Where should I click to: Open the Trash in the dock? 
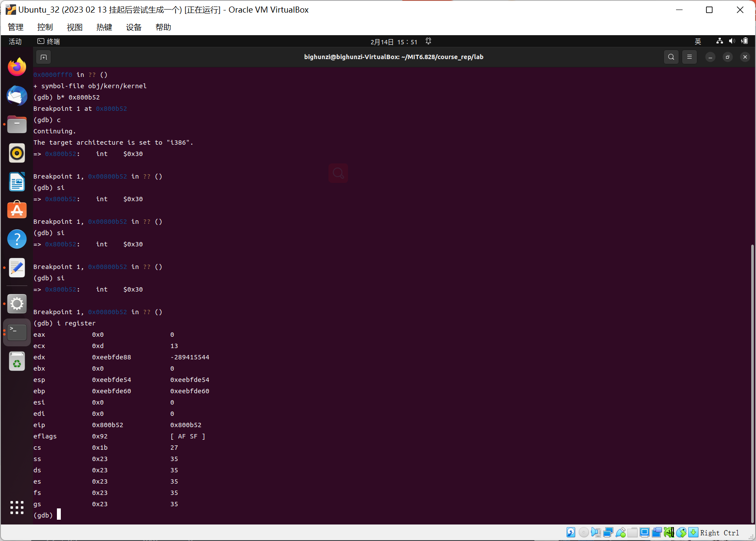click(x=17, y=361)
